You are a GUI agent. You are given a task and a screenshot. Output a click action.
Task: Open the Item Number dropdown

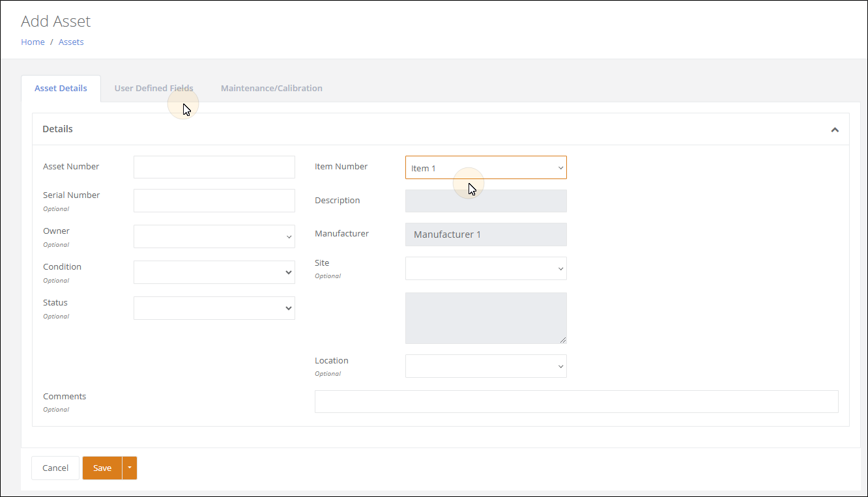click(x=486, y=167)
